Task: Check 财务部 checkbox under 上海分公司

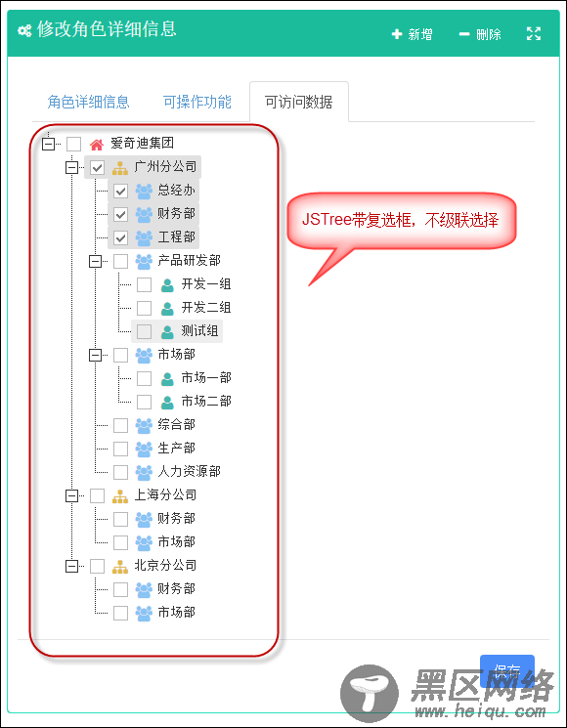Action: tap(121, 519)
